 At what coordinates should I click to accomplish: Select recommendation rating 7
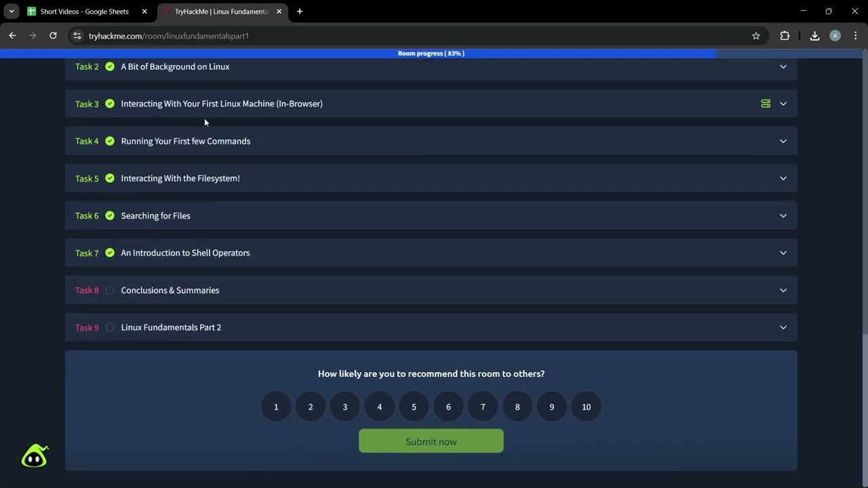click(x=483, y=407)
